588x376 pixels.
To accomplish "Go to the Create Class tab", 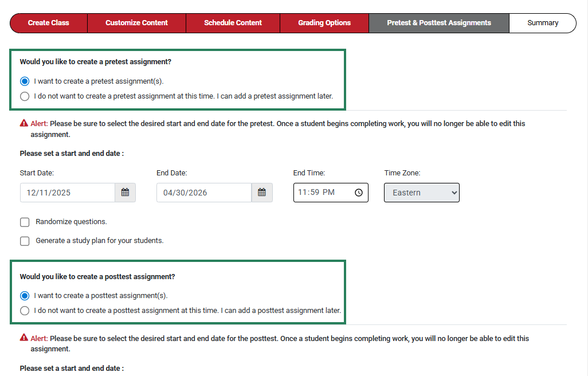I will (x=48, y=23).
